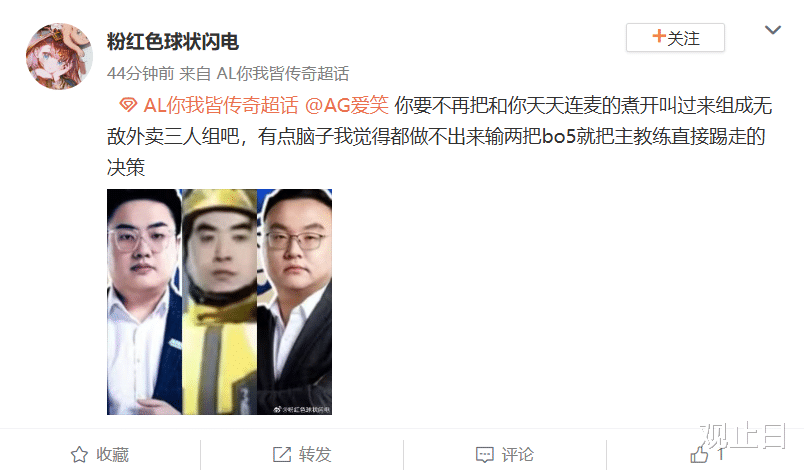Viewport: 804px width, 470px height.
Task: Click the orange plus sign in 关注
Action: coord(659,36)
